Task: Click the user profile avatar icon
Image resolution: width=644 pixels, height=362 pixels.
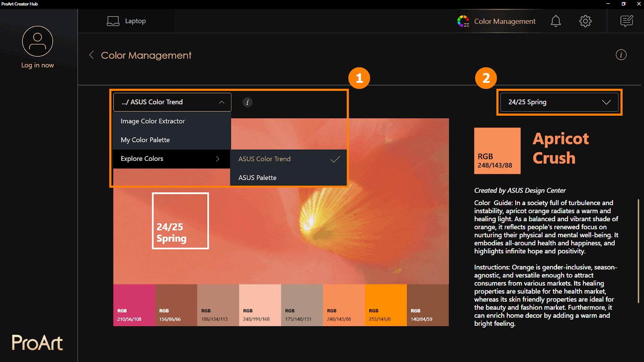Action: click(x=37, y=41)
